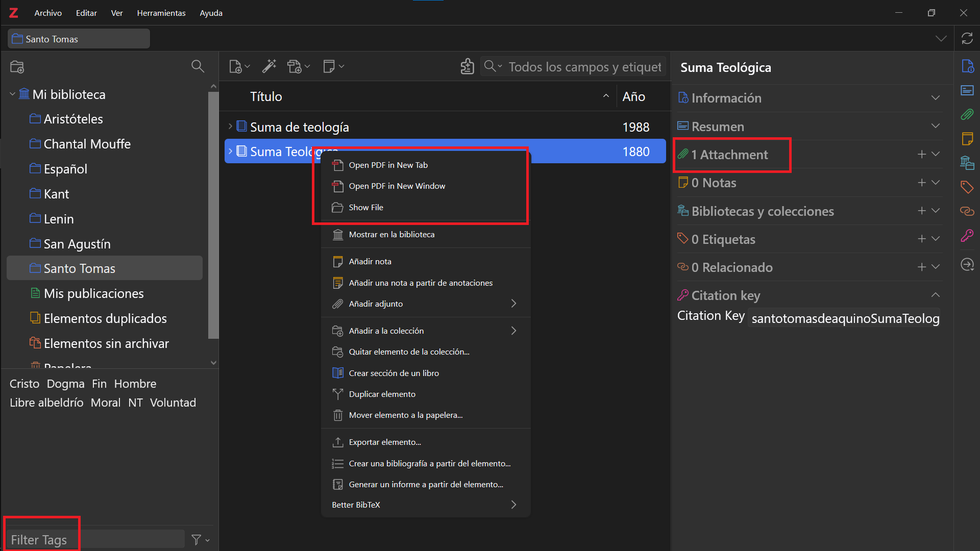This screenshot has height=551, width=980.
Task: Open the Tags pane icon in the sidebar
Action: click(967, 187)
